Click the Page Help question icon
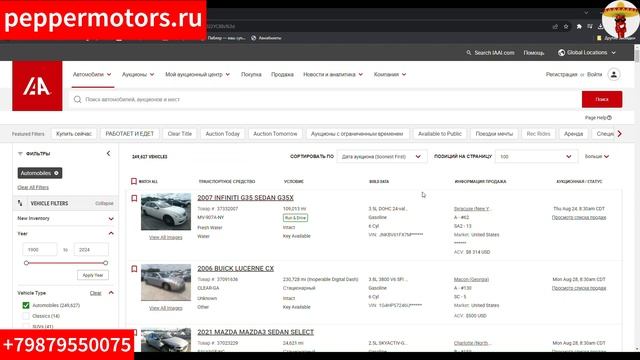 tap(609, 118)
